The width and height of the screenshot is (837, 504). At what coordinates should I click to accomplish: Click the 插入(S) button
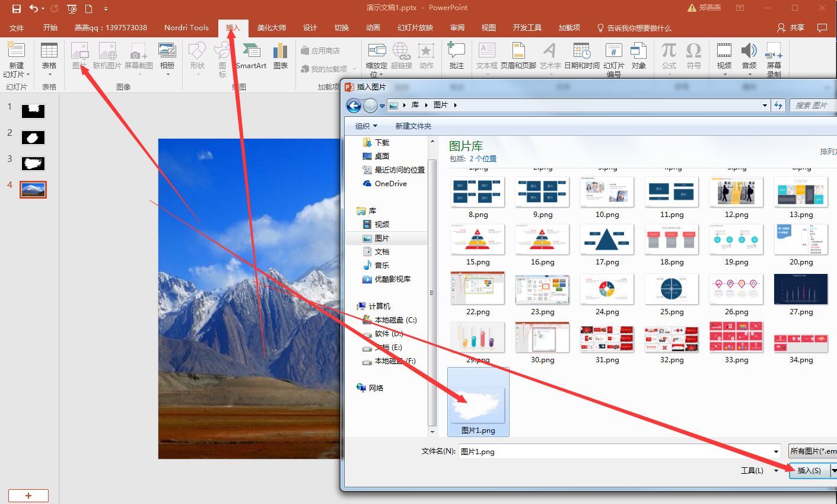(809, 471)
